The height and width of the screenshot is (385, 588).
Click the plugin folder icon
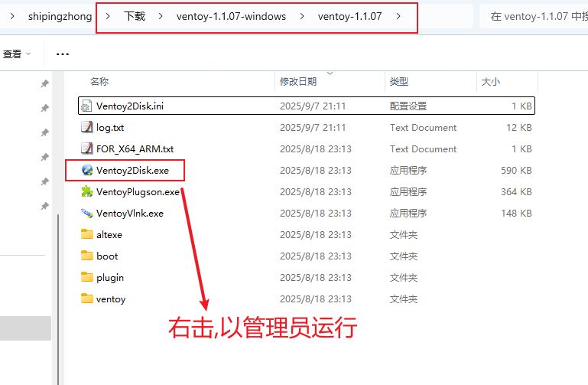86,277
